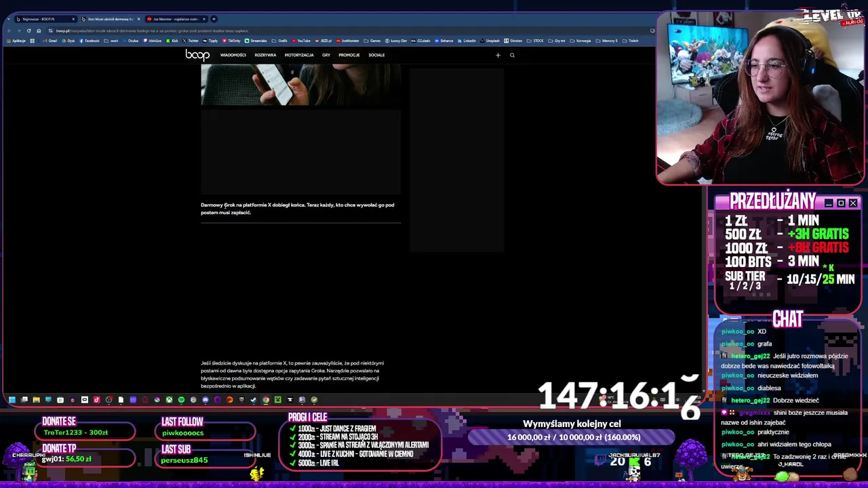This screenshot has height=488, width=868.
Task: Click the 'Jeśli śledzicie dyskusje' article paragraph
Action: tap(292, 374)
